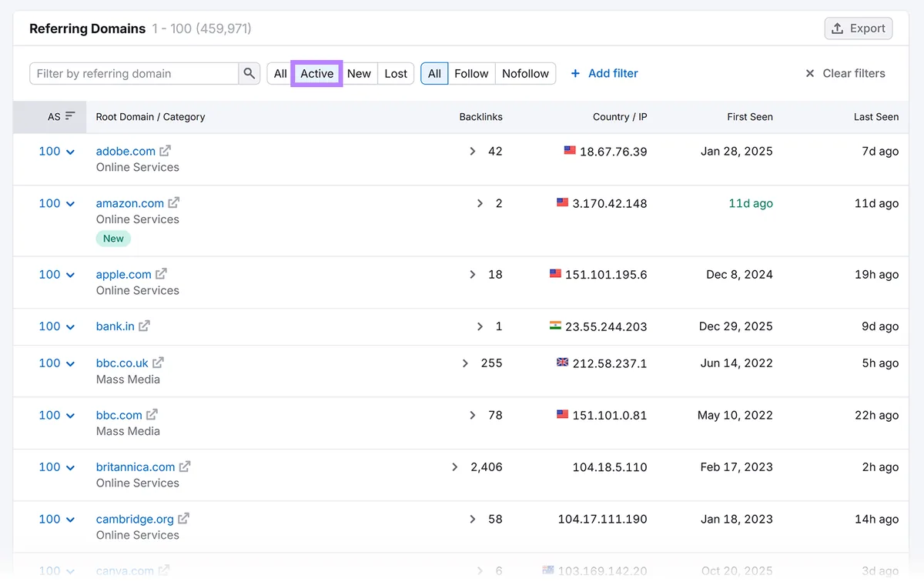This screenshot has height=585, width=924.
Task: Select the Nofollow link-type filter
Action: click(525, 73)
